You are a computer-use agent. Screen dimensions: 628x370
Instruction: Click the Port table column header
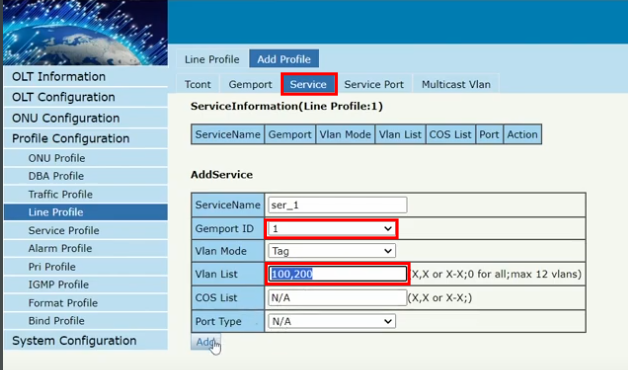click(489, 134)
